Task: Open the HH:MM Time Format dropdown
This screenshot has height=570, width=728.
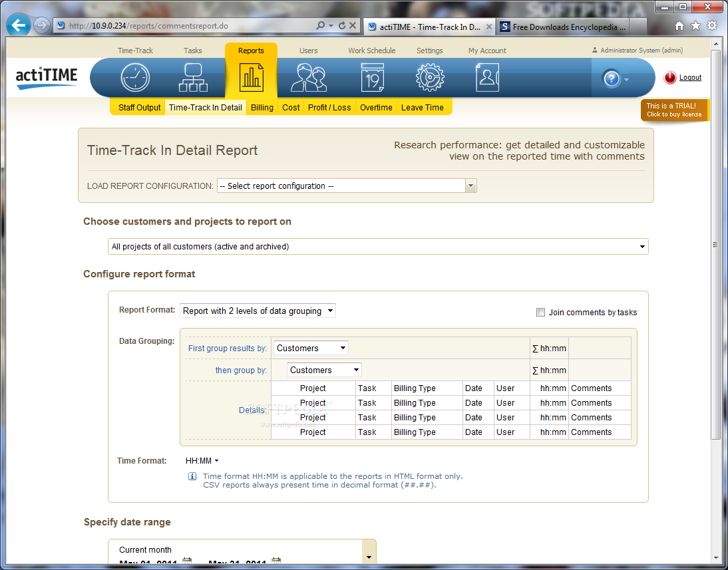Action: (x=202, y=461)
